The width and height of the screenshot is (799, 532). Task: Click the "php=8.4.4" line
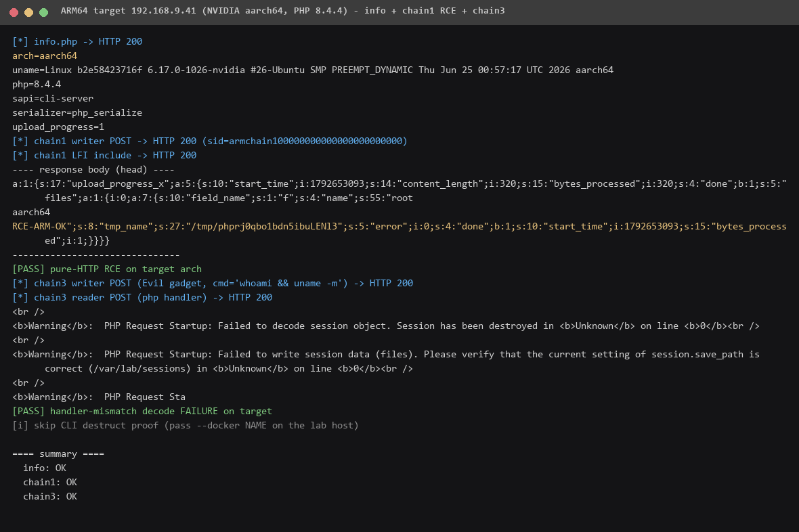tap(37, 84)
